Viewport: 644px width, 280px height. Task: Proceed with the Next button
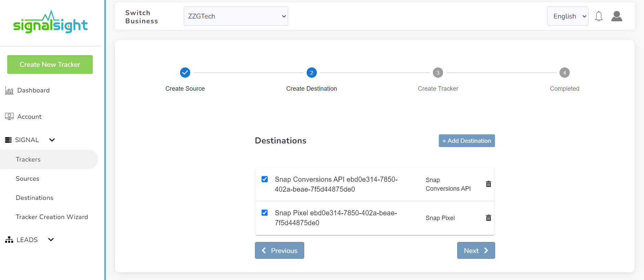point(476,251)
